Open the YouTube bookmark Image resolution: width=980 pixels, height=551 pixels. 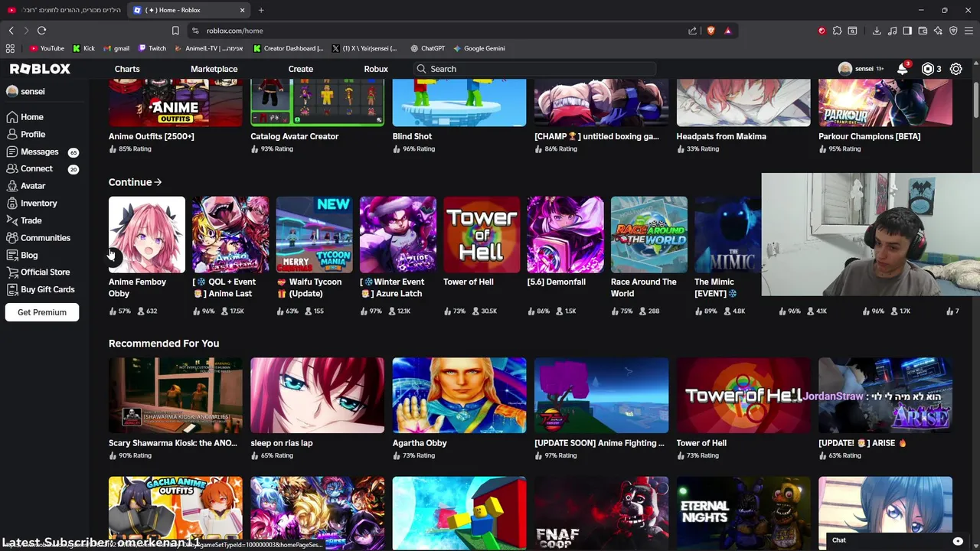click(x=47, y=48)
